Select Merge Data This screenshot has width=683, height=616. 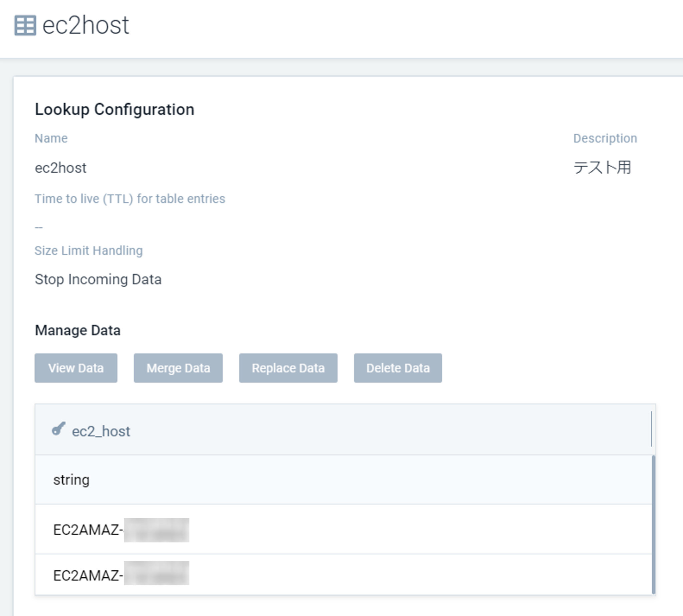pos(178,368)
